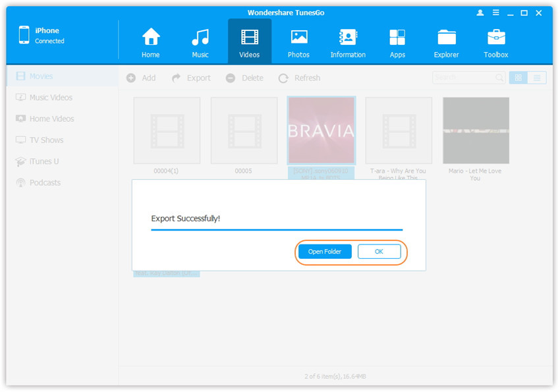The image size is (560, 392).
Task: Select the BRAVIA video thumbnail
Action: pyautogui.click(x=322, y=130)
